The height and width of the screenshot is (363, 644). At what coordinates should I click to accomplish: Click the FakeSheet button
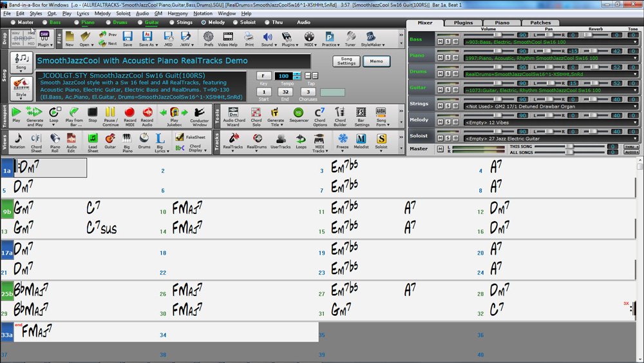point(191,137)
